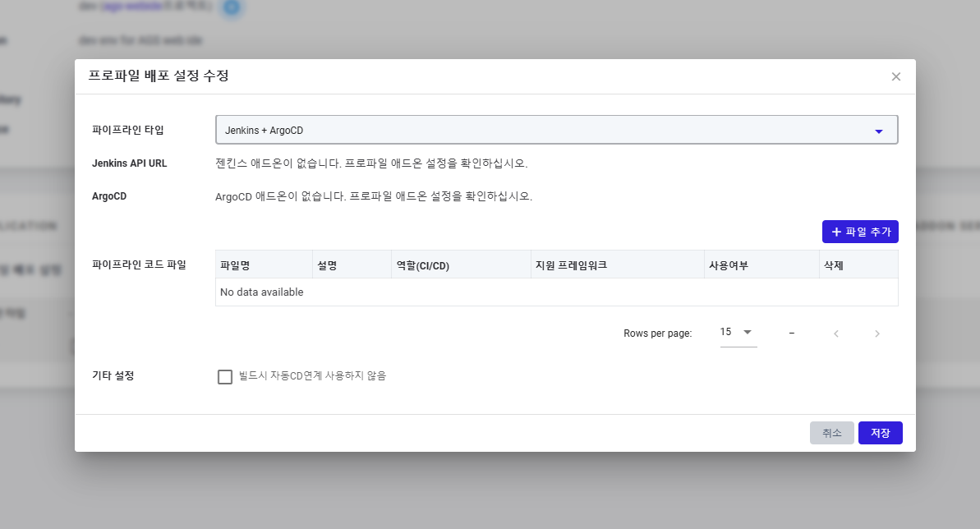Enable 빌드시 자동CD연계 사용하지 않음 checkbox
The width and height of the screenshot is (980, 529).
point(225,376)
